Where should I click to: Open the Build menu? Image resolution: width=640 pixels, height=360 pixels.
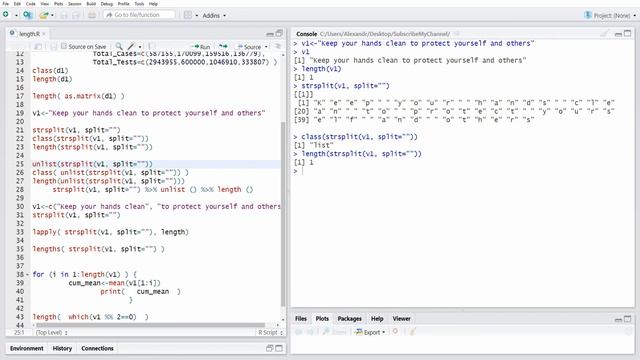(91, 4)
